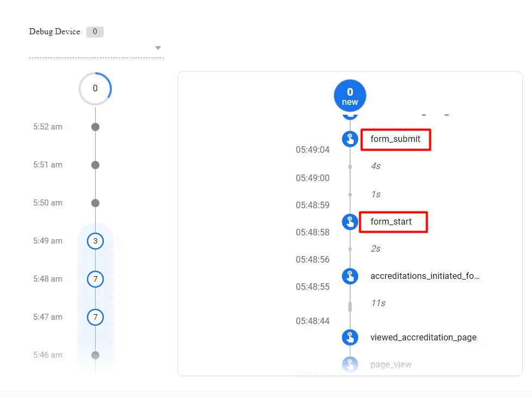Screen dimensions: 532x398
Task: Click the 2s gap label
Action: (375, 248)
